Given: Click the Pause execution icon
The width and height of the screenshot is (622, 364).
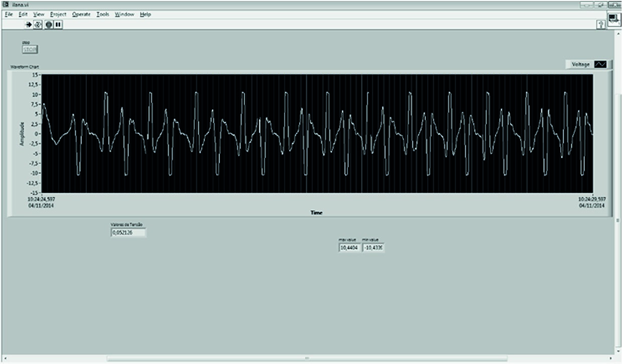Looking at the screenshot, I should [x=58, y=24].
